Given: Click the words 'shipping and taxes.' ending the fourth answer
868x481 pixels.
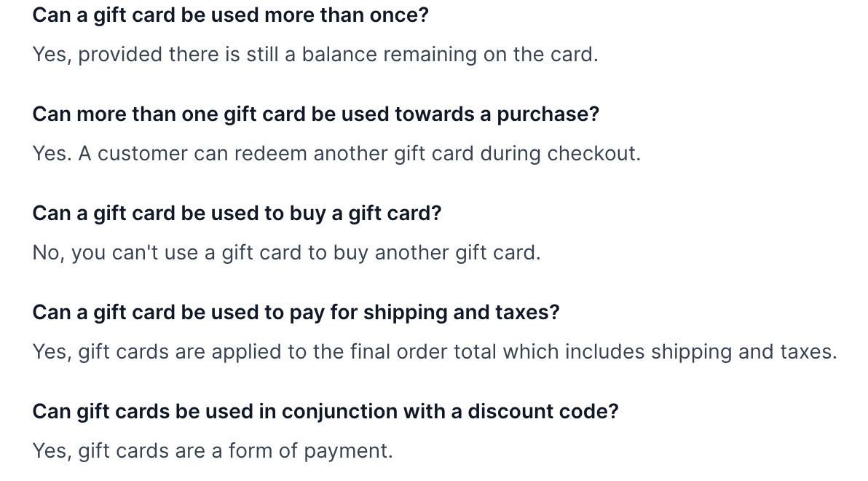Looking at the screenshot, I should [744, 353].
